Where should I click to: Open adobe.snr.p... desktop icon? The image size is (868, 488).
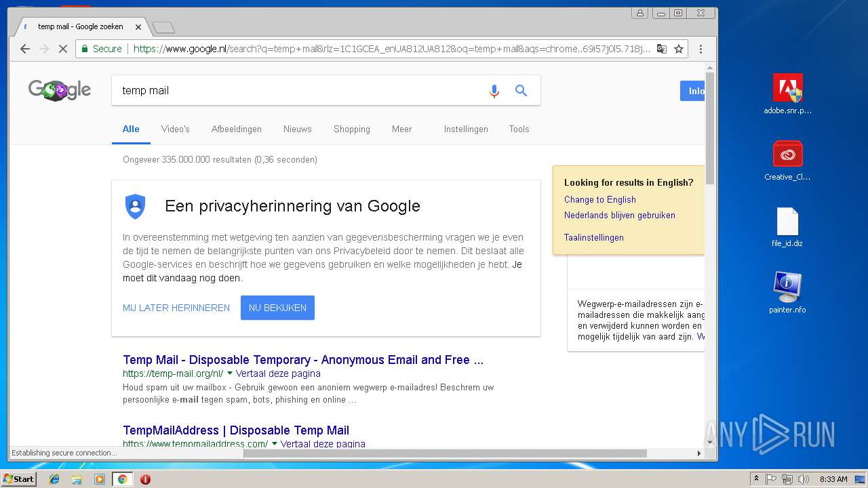tap(787, 94)
